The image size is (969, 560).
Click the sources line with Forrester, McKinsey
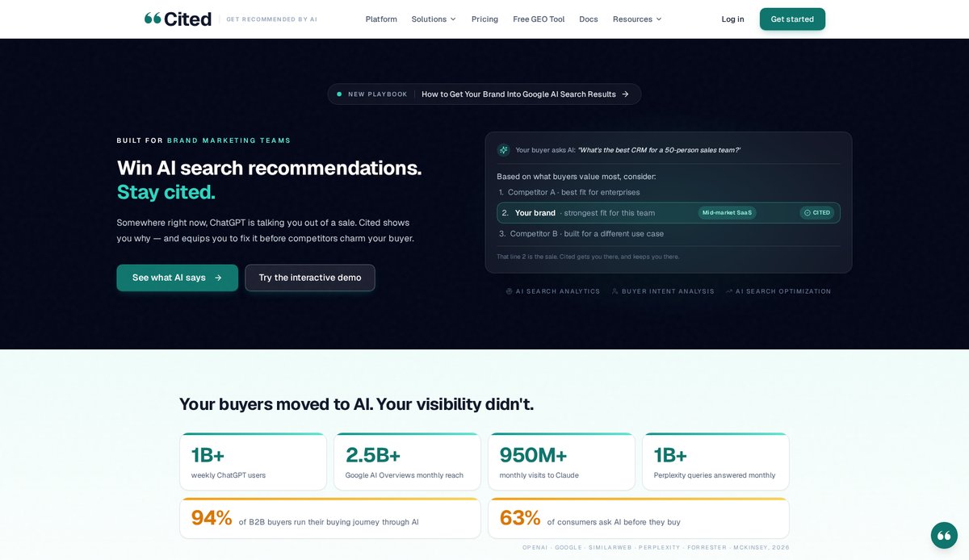click(x=656, y=547)
